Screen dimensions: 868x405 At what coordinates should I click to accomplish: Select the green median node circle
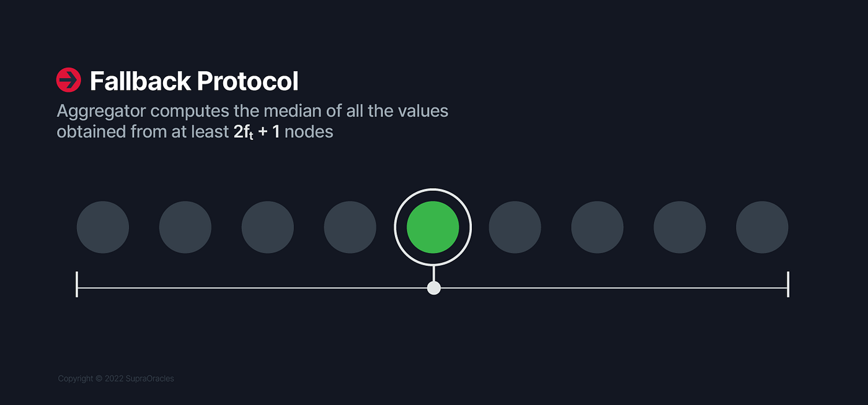(x=433, y=227)
